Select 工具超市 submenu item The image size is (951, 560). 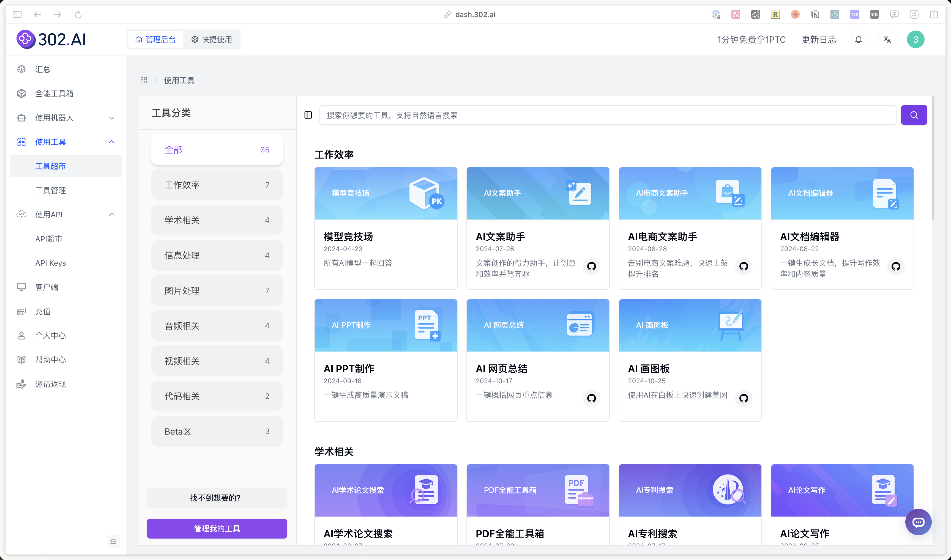point(66,166)
